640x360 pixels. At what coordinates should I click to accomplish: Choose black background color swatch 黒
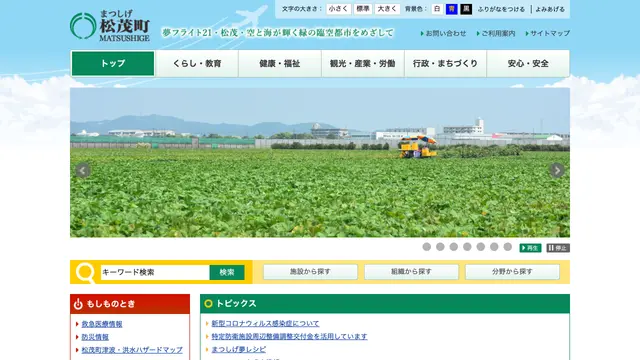pos(466,9)
